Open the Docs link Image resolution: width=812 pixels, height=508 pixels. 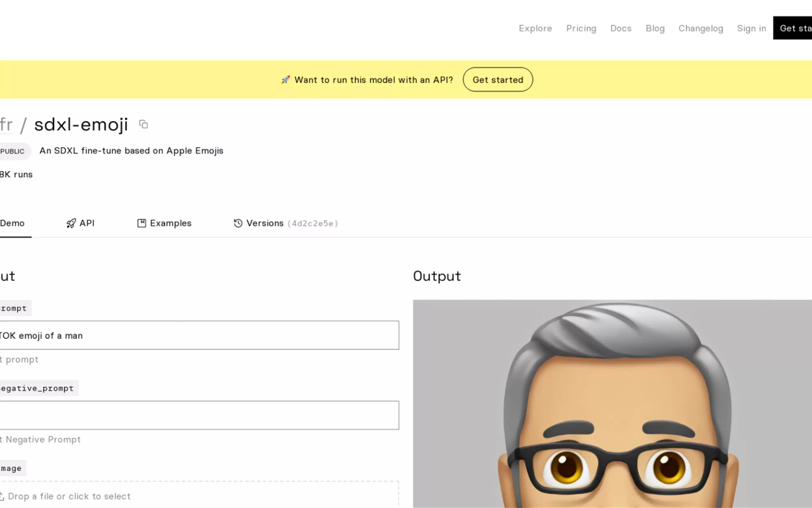[621, 28]
